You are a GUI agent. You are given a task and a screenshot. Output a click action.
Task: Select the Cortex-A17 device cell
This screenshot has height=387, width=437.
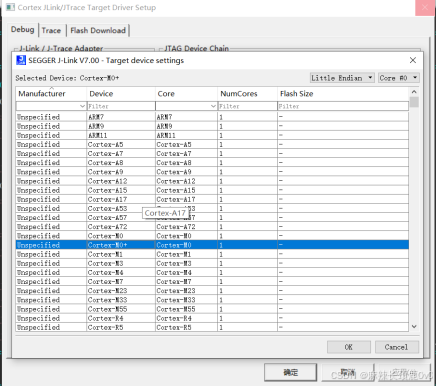point(121,199)
